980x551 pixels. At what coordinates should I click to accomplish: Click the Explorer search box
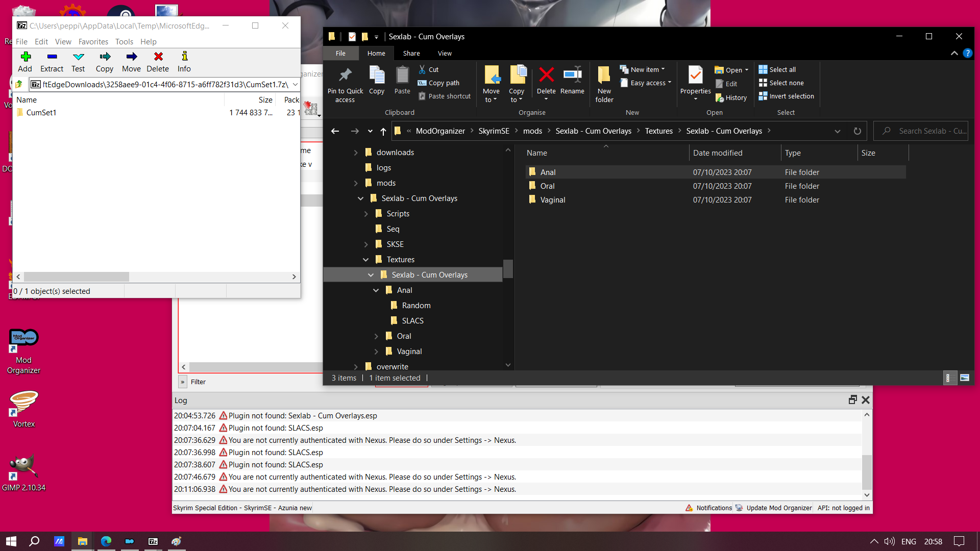click(x=921, y=131)
